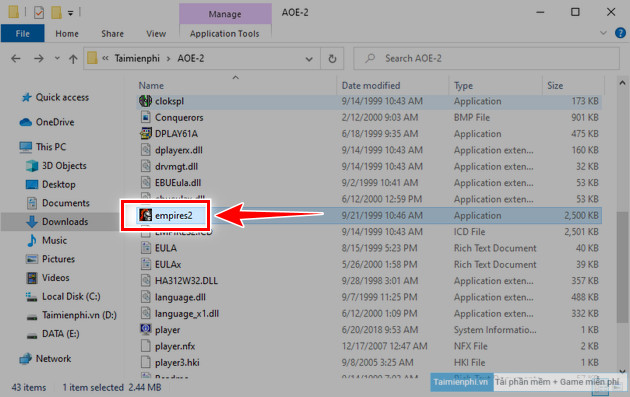Click the Quick Access Toolbar new folder icon
Viewport: 630px width, 397px height.
56,13
